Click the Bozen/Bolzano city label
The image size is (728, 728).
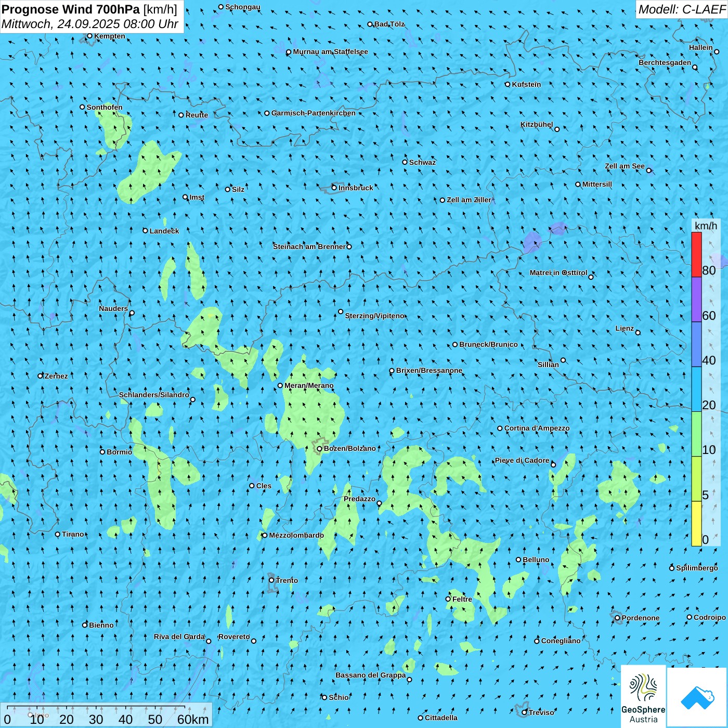349,448
